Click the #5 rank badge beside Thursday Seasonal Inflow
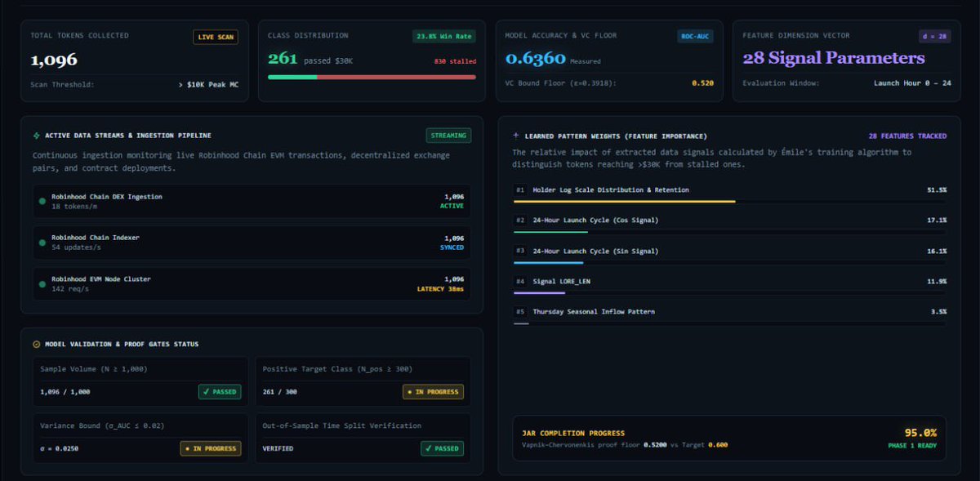 coord(520,311)
